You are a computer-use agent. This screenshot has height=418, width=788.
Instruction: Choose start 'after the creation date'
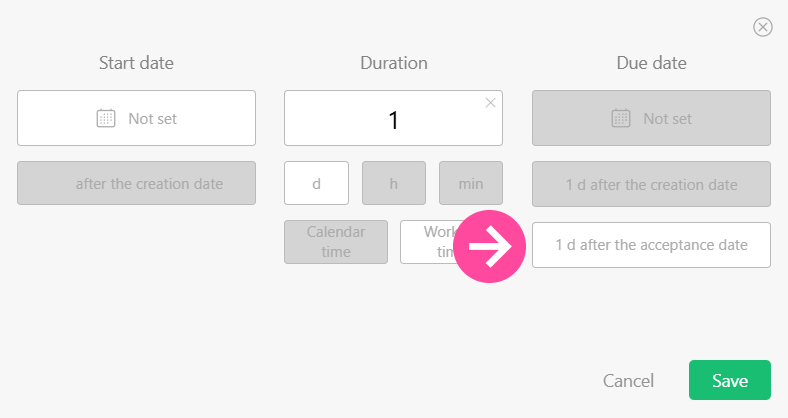(x=136, y=184)
